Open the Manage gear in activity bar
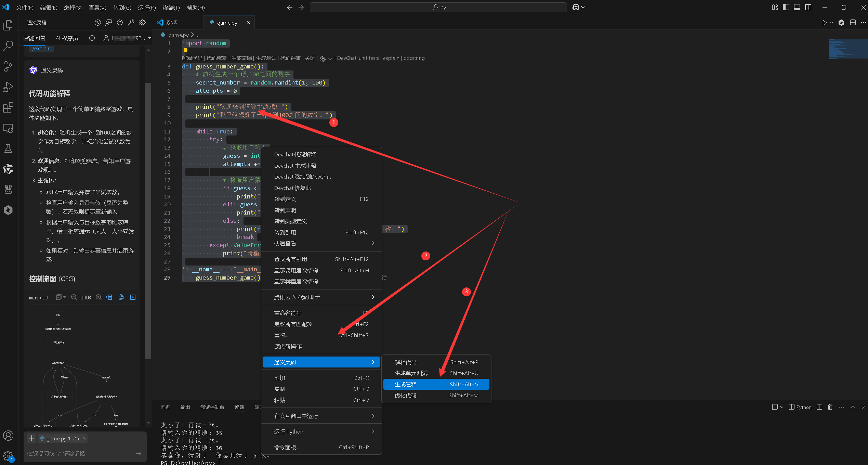The height and width of the screenshot is (465, 868). [x=8, y=455]
